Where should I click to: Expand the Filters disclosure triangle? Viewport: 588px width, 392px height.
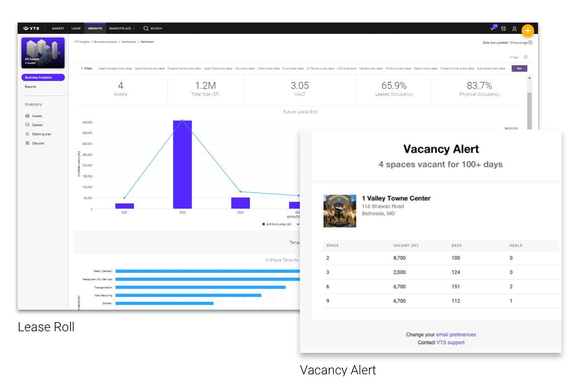pyautogui.click(x=82, y=69)
